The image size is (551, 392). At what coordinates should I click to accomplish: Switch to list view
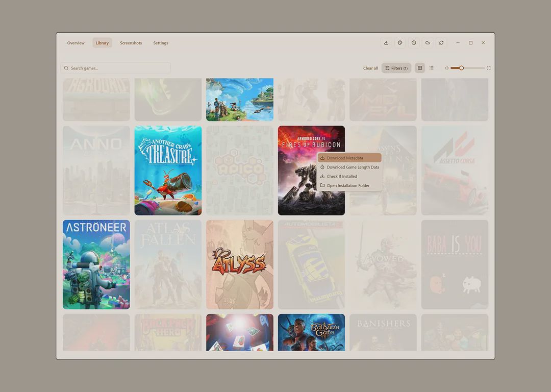tap(431, 68)
